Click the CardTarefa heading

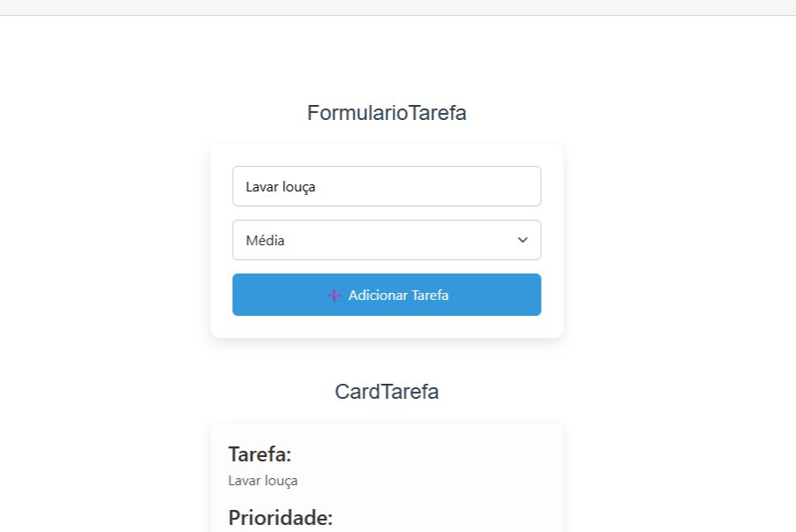point(387,392)
